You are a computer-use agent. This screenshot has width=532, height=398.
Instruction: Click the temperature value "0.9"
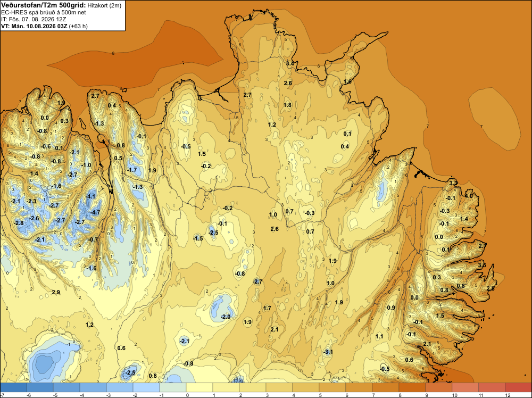coord(391,308)
